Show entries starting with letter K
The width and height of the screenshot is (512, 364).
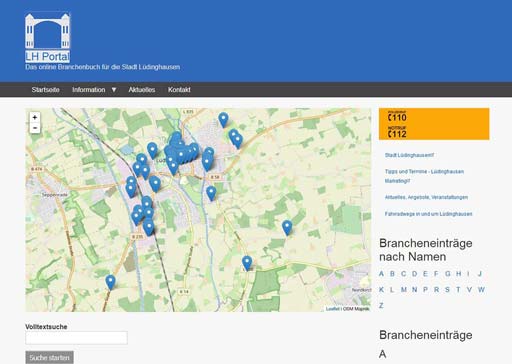point(381,290)
